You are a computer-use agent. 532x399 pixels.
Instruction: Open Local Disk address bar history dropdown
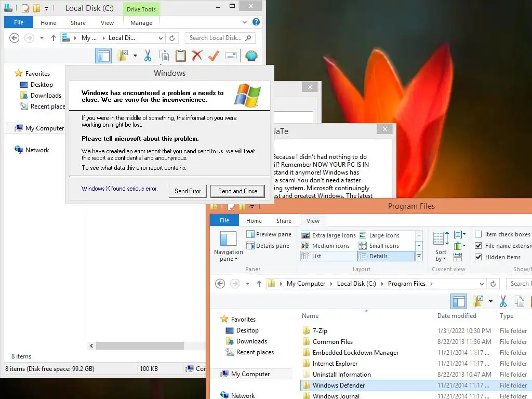pos(161,38)
